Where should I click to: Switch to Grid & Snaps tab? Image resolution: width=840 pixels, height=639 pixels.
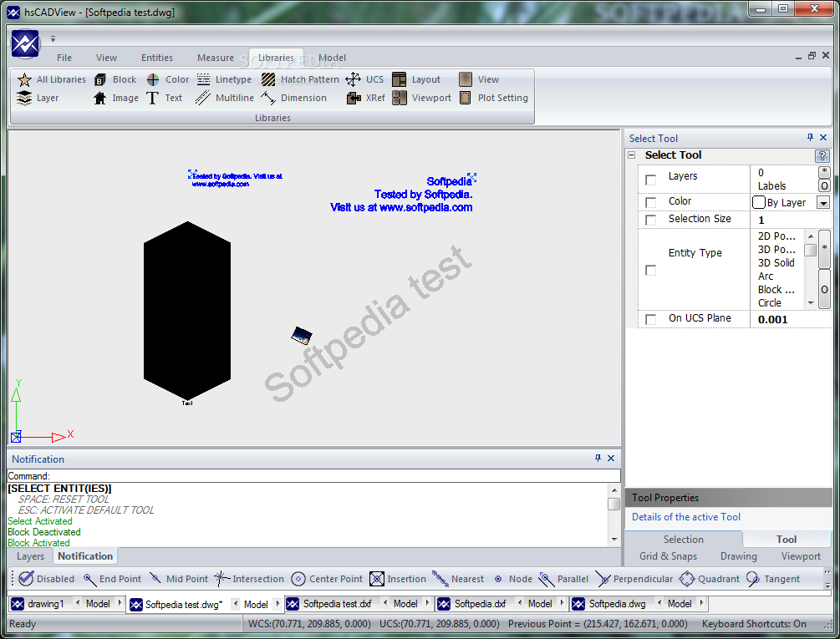click(668, 556)
